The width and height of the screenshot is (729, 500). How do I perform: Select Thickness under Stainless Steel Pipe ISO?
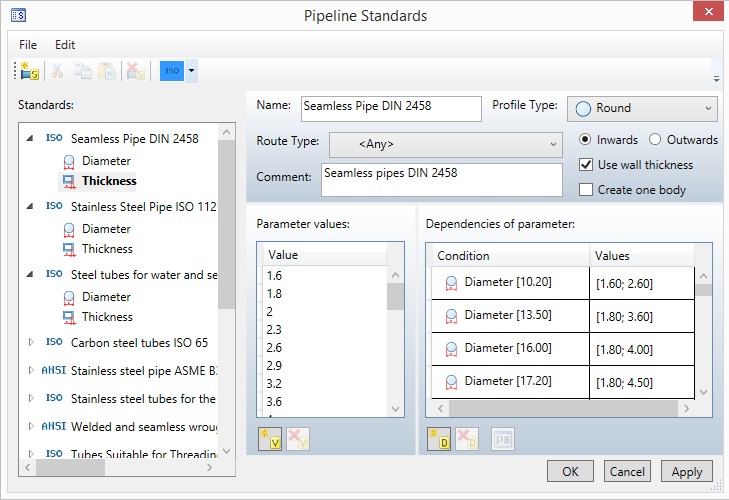tap(107, 249)
